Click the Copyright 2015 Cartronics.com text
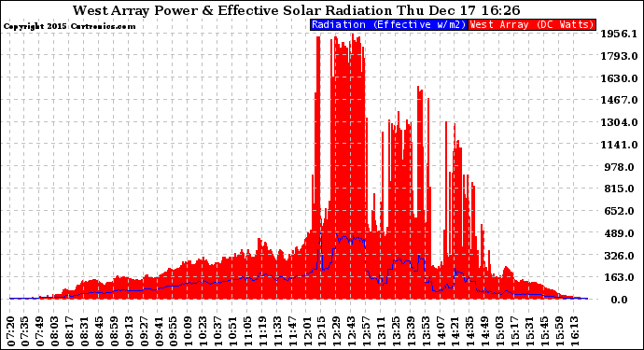This screenshot has height=350, width=644. [69, 26]
